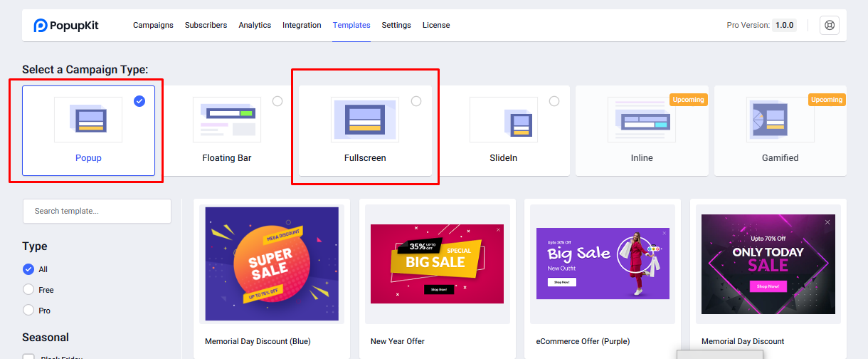
Task: Toggle the Popup selected checkmark
Action: pyautogui.click(x=139, y=101)
